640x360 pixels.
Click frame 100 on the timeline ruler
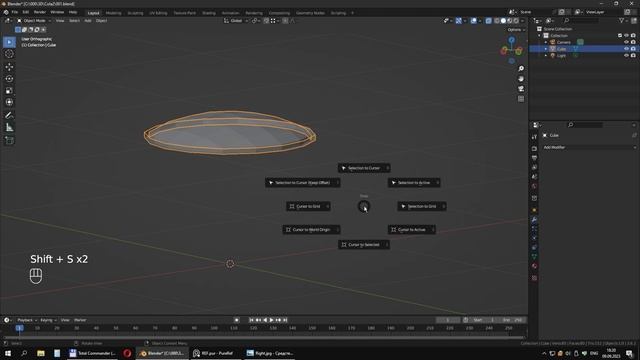tap(214, 328)
